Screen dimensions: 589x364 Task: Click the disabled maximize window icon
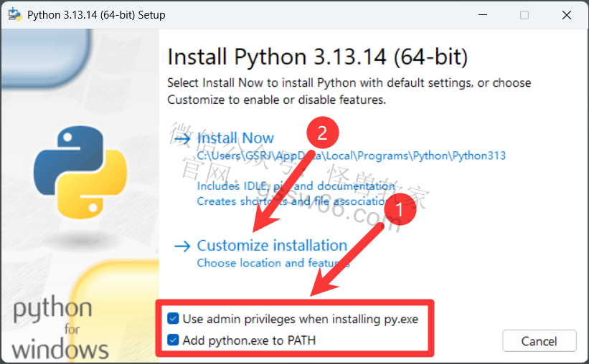click(524, 15)
